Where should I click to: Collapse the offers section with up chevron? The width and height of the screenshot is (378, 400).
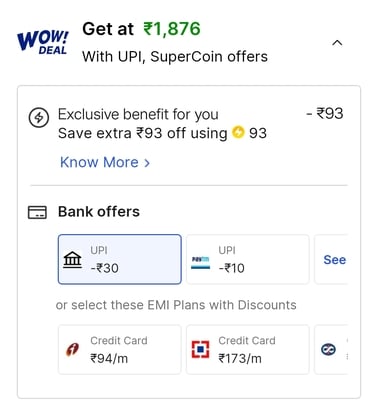click(x=337, y=43)
